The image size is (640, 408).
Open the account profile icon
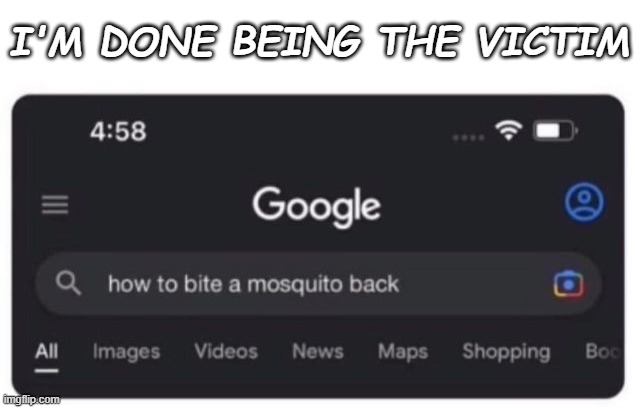coord(584,202)
